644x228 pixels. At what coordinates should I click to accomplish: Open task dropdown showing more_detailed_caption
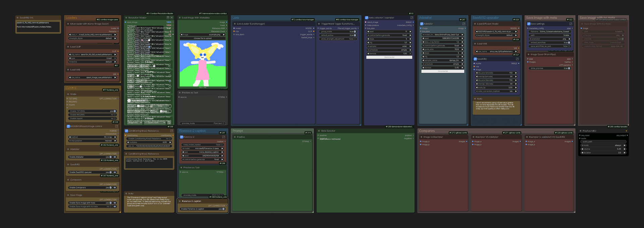(x=202, y=152)
